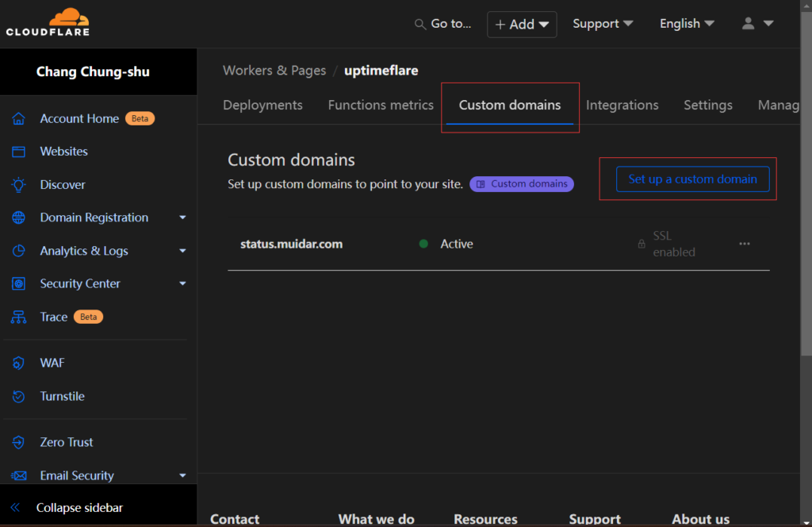The width and height of the screenshot is (812, 527).
Task: Open Trace in the sidebar
Action: 54,317
